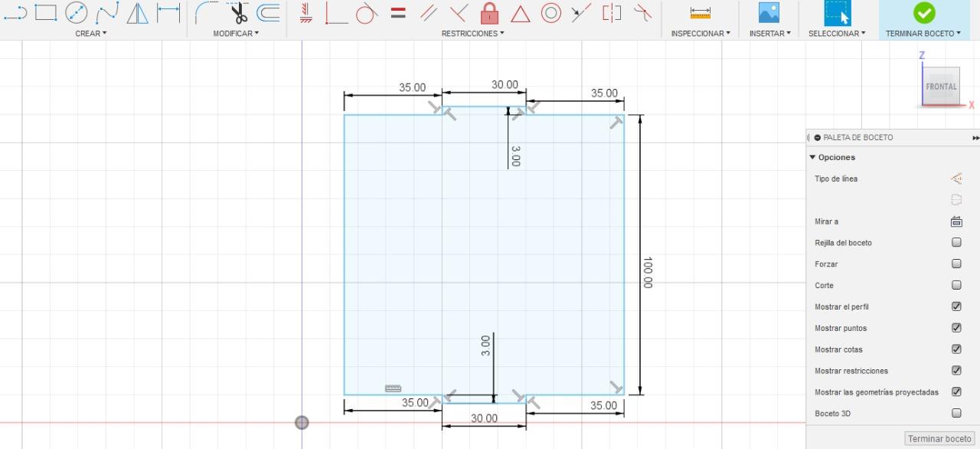The height and width of the screenshot is (449, 980).
Task: Collapse the PALETA DE BOCETO minus button
Action: point(818,138)
